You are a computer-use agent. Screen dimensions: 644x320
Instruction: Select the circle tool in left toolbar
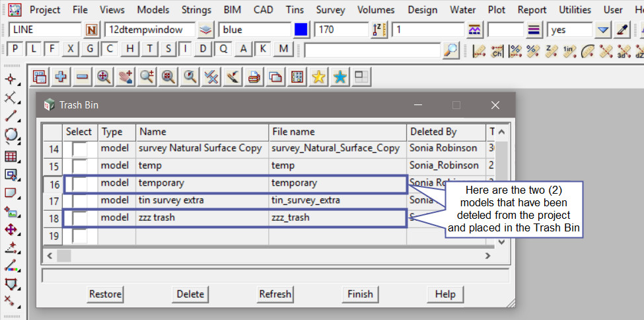pos(11,136)
